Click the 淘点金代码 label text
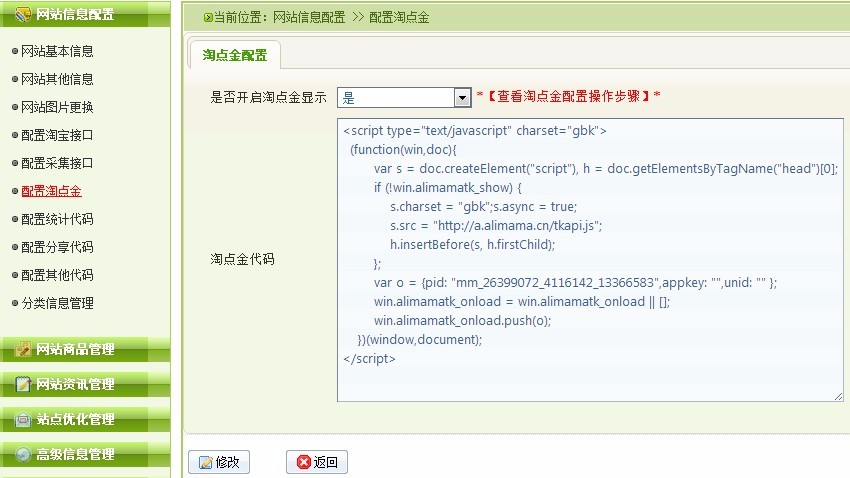This screenshot has width=850, height=478. click(242, 259)
